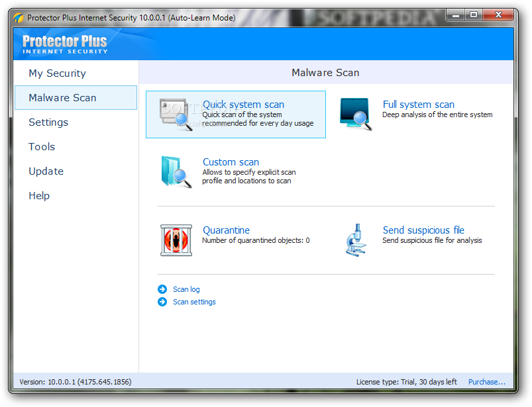Screen dimensions: 532x407
Task: Click 'profile and locations to scan' text
Action: click(246, 181)
